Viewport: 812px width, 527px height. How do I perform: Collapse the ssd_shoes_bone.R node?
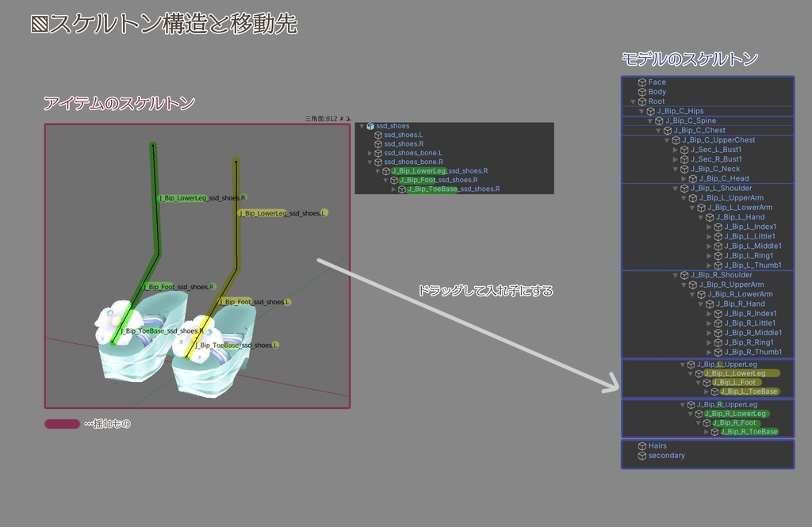coord(370,162)
